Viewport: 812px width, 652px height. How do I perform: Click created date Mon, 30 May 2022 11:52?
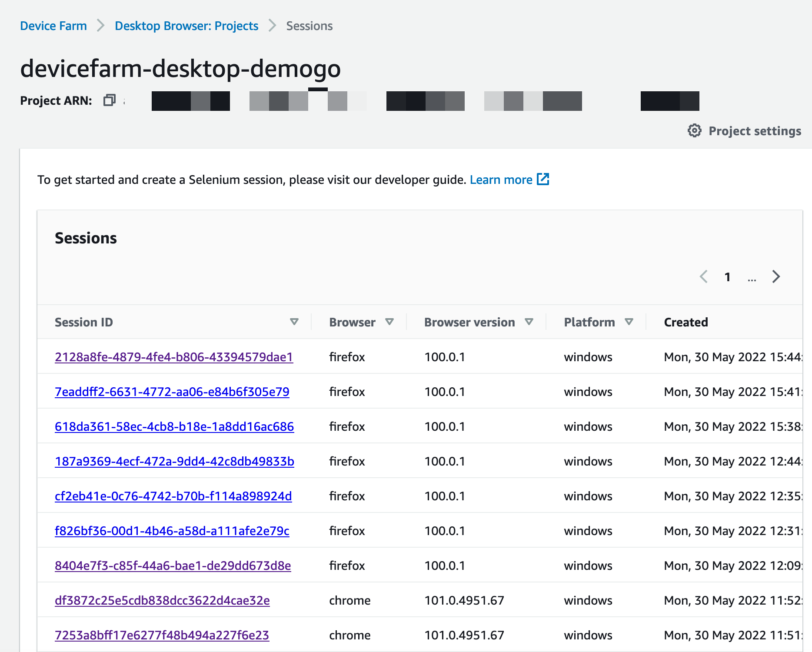coord(733,600)
